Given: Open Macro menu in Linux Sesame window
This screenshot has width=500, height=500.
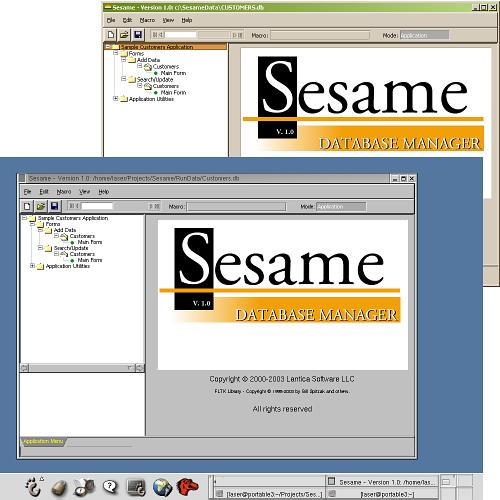Looking at the screenshot, I should coord(64,192).
